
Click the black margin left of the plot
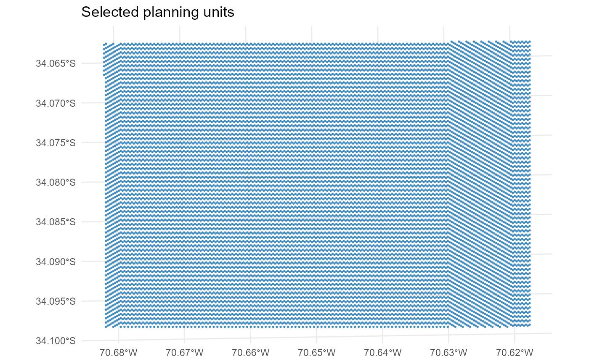pyautogui.click(x=15, y=182)
